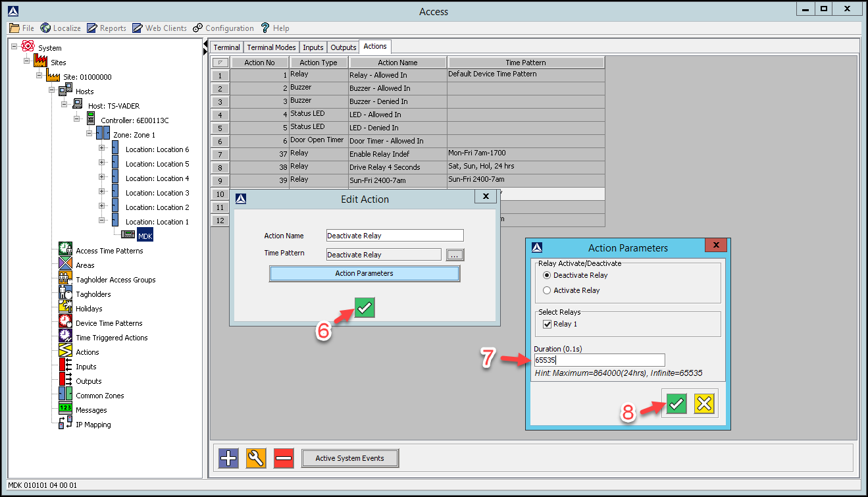Open the Localize menu
This screenshot has height=497, width=868.
(61, 28)
